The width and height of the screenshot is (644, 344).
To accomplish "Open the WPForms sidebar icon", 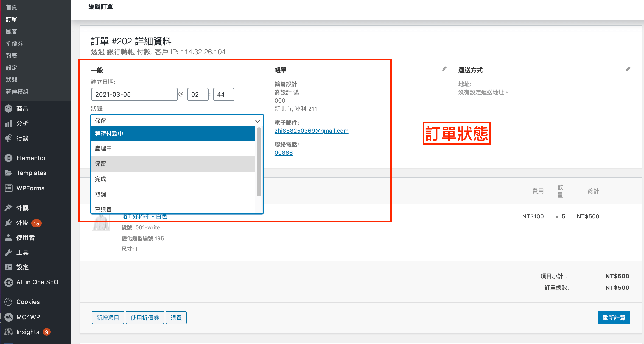I will 9,188.
